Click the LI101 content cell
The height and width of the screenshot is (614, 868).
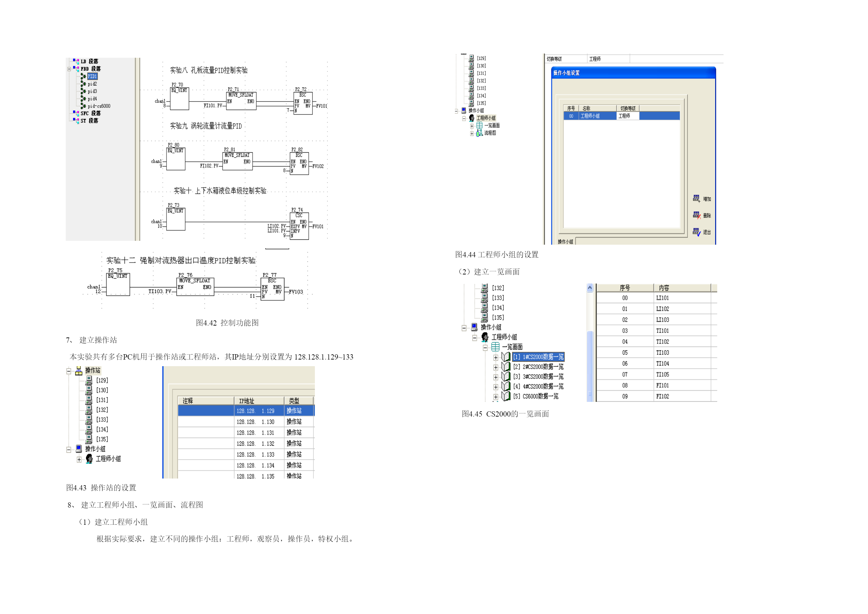(x=682, y=298)
